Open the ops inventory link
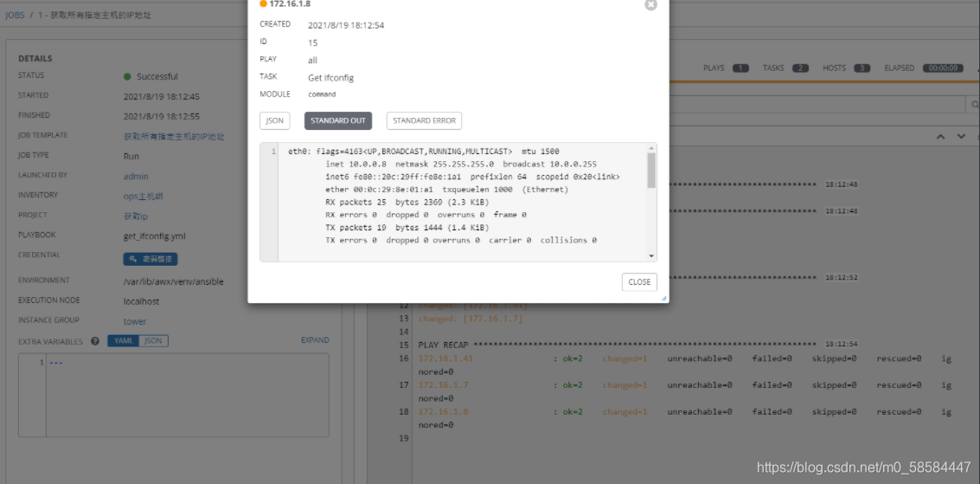Viewport: 980px width, 484px height. [143, 197]
